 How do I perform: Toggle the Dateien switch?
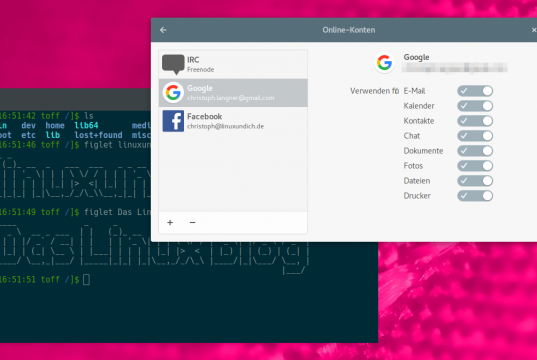point(475,181)
